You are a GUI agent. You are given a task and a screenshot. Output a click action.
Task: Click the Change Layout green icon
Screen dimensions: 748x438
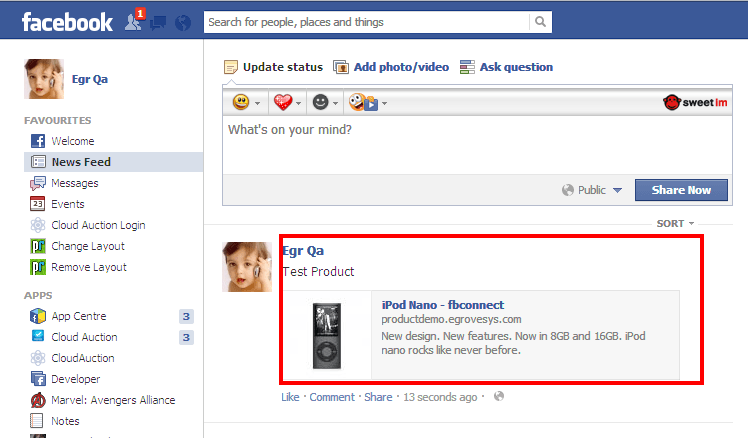pyautogui.click(x=38, y=246)
